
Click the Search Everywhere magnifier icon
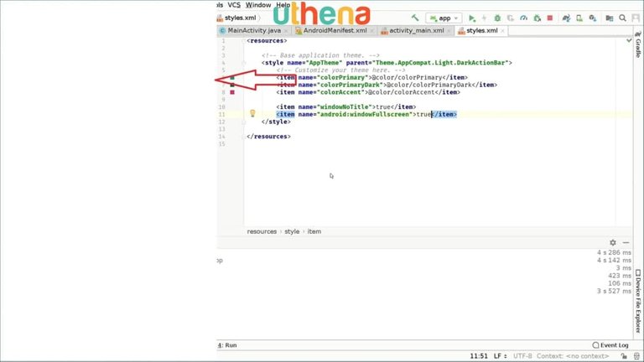pos(623,18)
